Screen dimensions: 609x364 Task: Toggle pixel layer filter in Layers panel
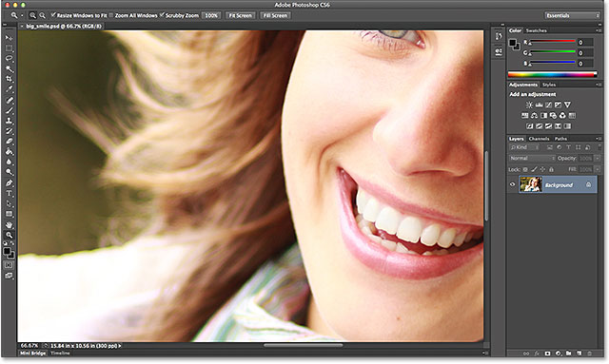550,147
